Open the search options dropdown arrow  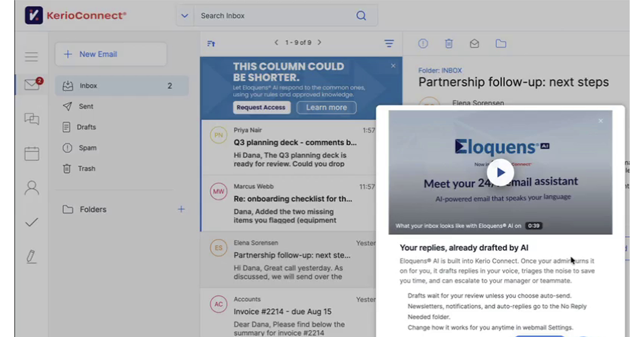(x=185, y=16)
